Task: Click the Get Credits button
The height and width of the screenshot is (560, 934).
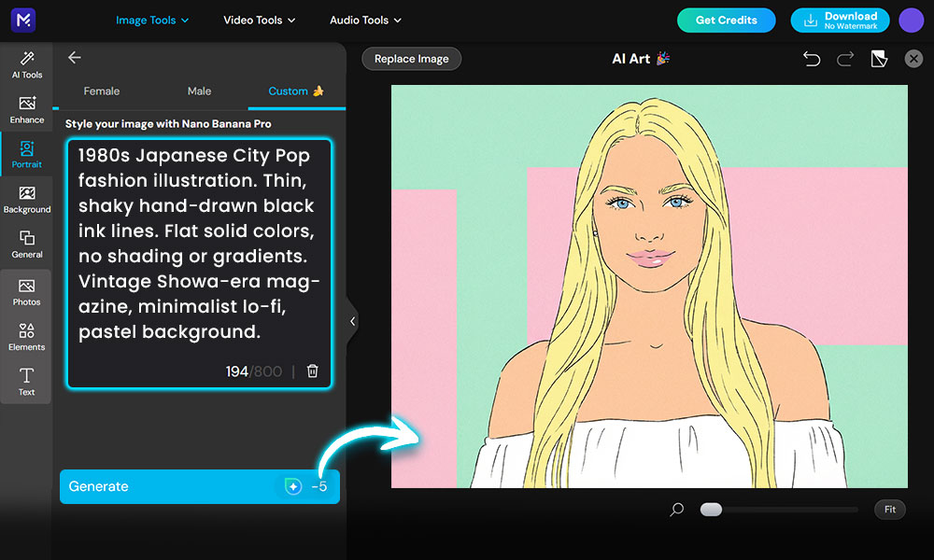Action: [726, 20]
